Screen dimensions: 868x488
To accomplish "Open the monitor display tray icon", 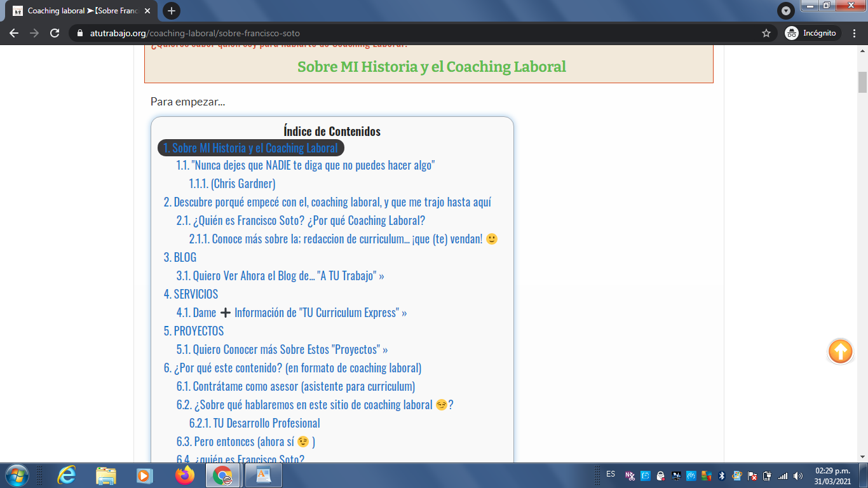I will [675, 475].
